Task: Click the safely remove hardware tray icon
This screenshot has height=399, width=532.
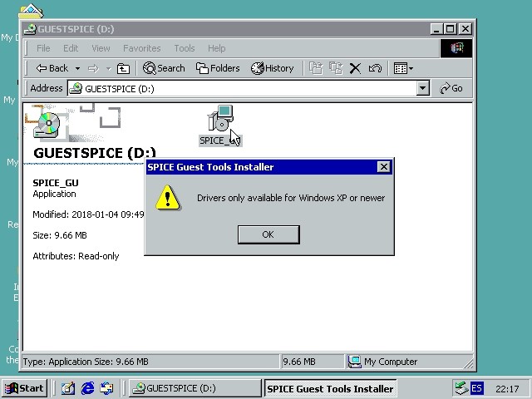Action: pos(461,388)
